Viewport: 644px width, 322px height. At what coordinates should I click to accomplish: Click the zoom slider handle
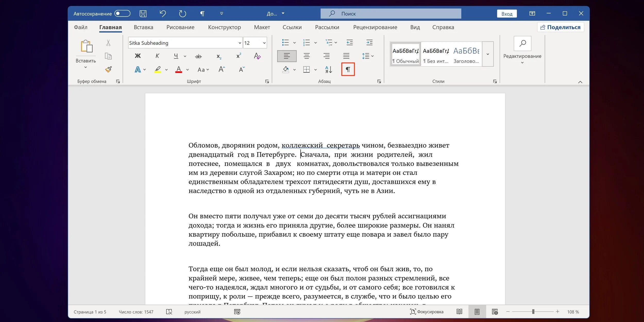[533, 312]
